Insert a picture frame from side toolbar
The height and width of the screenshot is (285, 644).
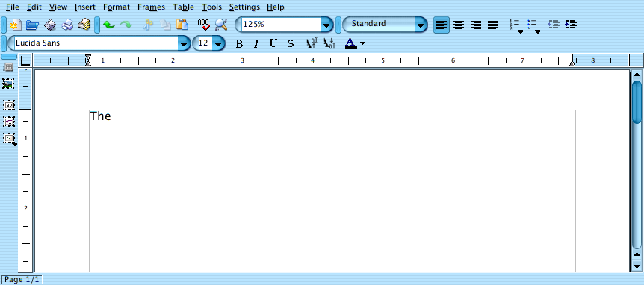pos(8,84)
